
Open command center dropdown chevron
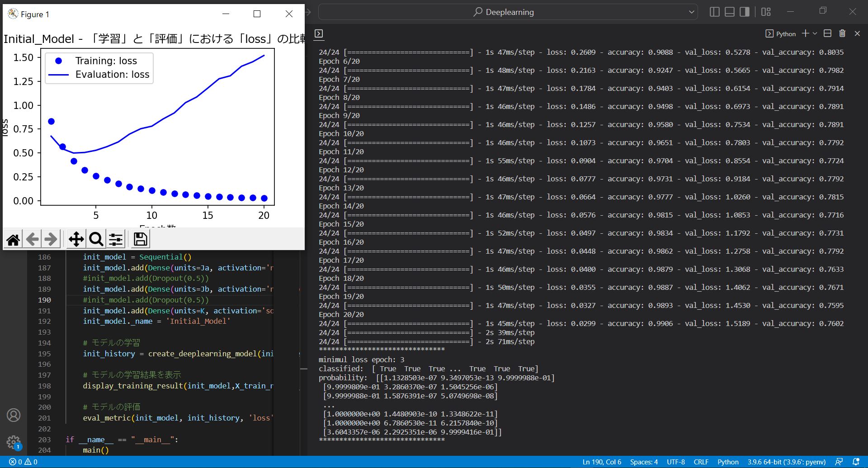692,12
